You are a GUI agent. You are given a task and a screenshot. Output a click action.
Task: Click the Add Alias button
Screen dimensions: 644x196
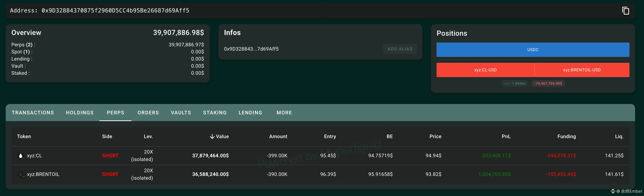click(400, 49)
